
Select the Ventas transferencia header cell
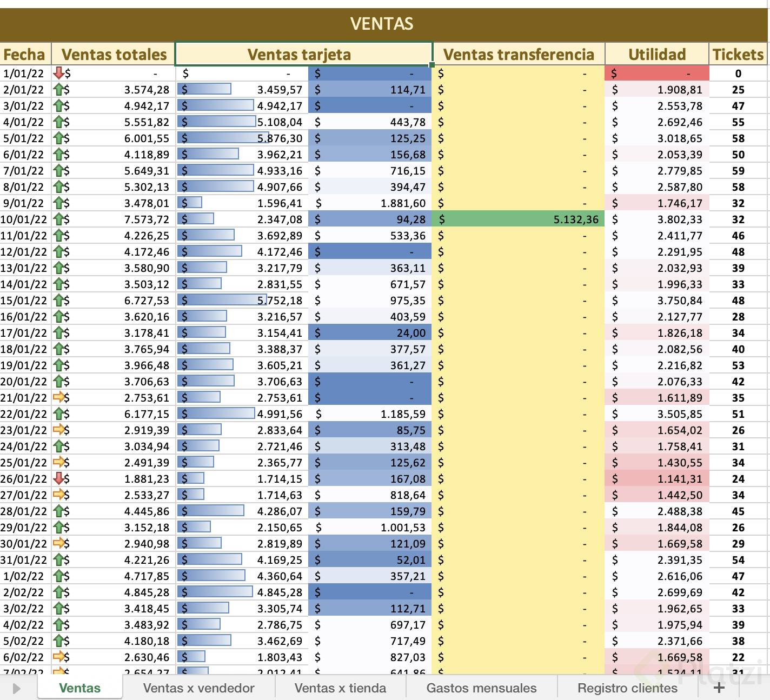click(x=519, y=54)
